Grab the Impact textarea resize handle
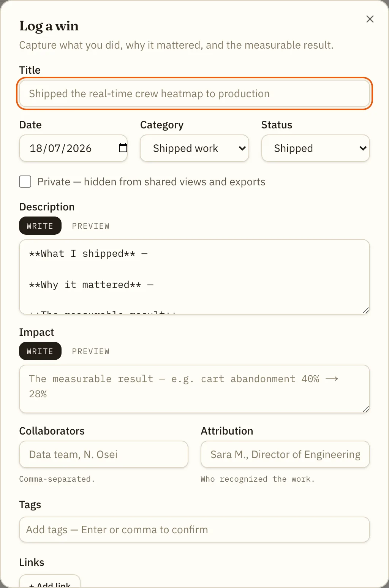 [x=366, y=409]
